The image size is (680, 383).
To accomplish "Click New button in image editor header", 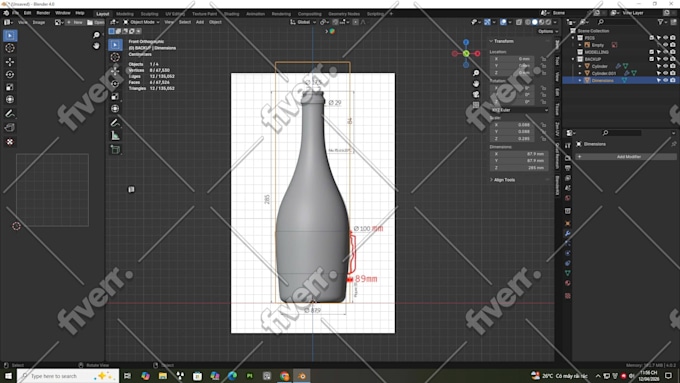I will point(75,22).
